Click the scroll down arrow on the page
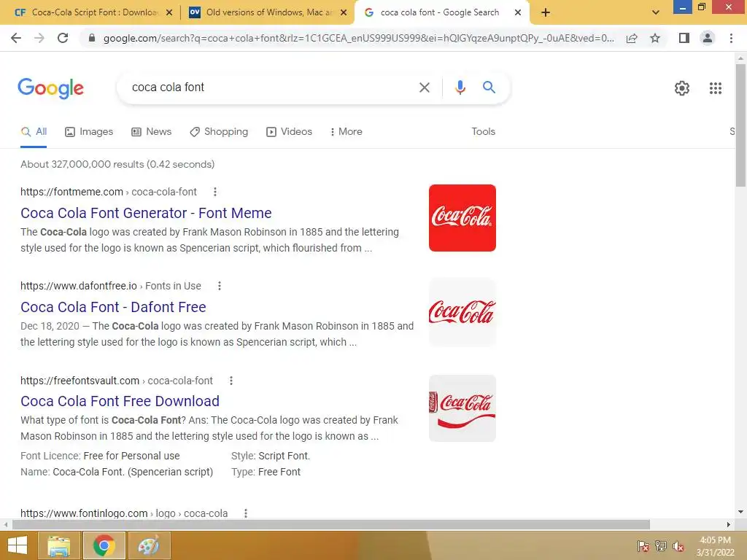 coord(740,512)
